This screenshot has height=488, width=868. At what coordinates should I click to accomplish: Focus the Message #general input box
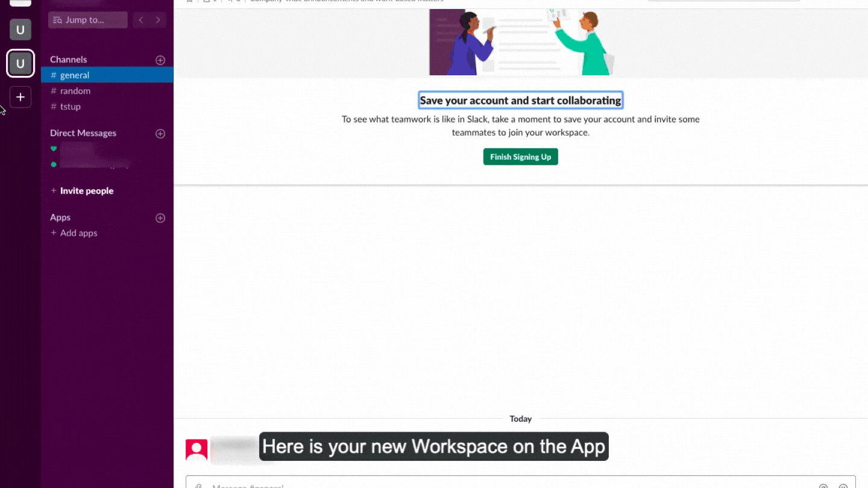(521, 482)
